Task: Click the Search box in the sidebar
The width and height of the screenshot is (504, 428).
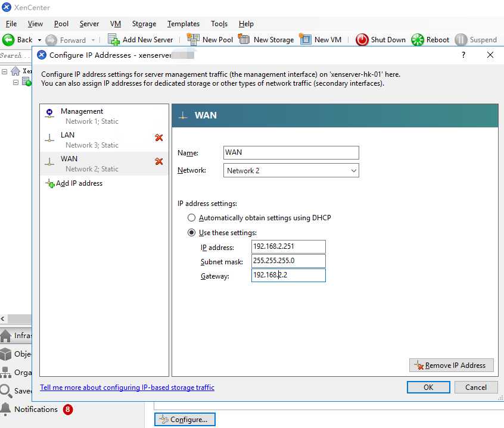Action: pos(15,55)
